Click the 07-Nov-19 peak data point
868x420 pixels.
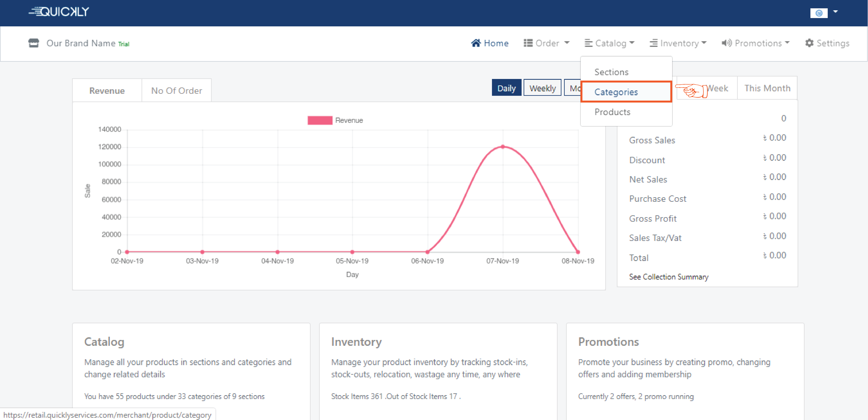click(x=502, y=147)
